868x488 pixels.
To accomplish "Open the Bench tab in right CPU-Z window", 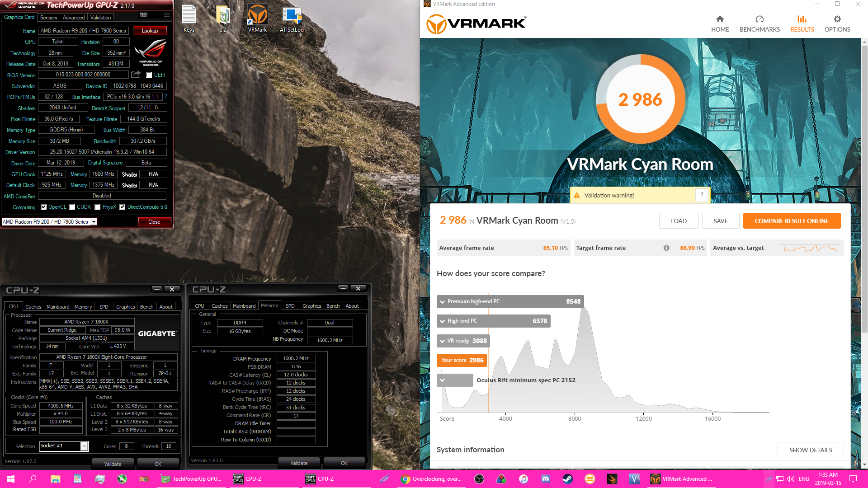I will (x=333, y=306).
